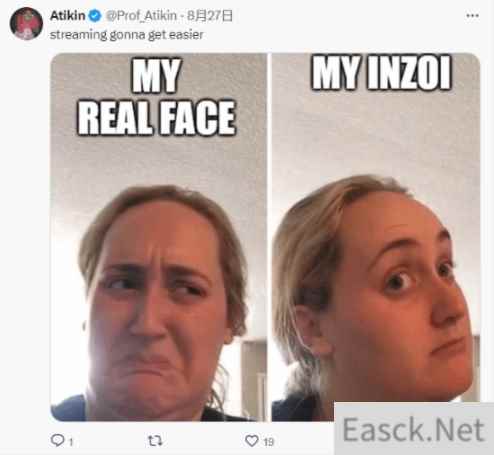
Task: Click the divider between the two images
Action: 269,237
